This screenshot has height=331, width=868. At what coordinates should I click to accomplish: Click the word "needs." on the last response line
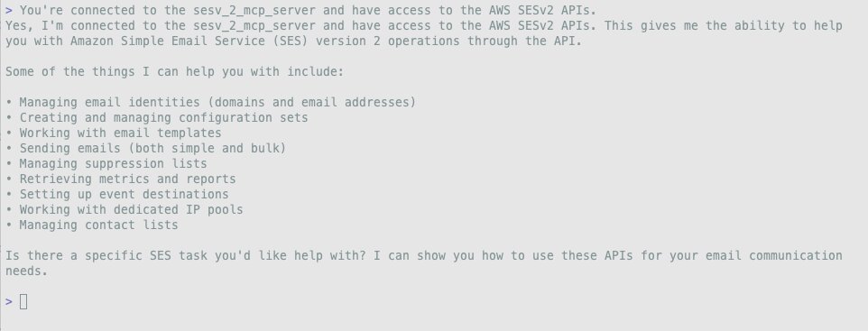pyautogui.click(x=26, y=271)
